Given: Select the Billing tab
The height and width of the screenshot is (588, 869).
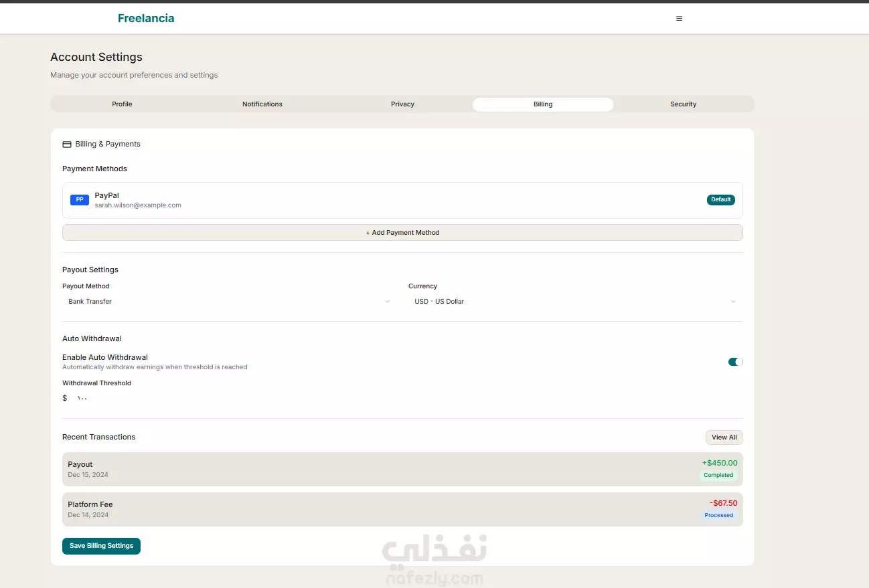Looking at the screenshot, I should tap(543, 104).
